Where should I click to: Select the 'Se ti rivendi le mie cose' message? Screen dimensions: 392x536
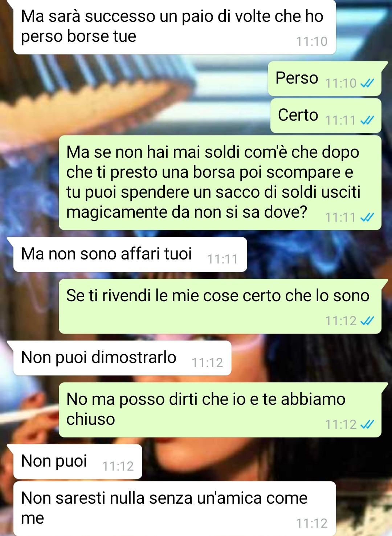coord(220,306)
